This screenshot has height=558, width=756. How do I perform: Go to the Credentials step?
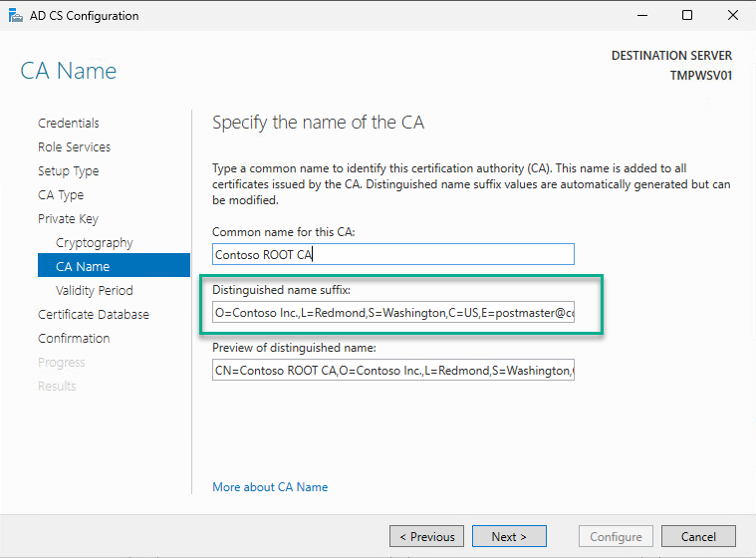pos(69,124)
